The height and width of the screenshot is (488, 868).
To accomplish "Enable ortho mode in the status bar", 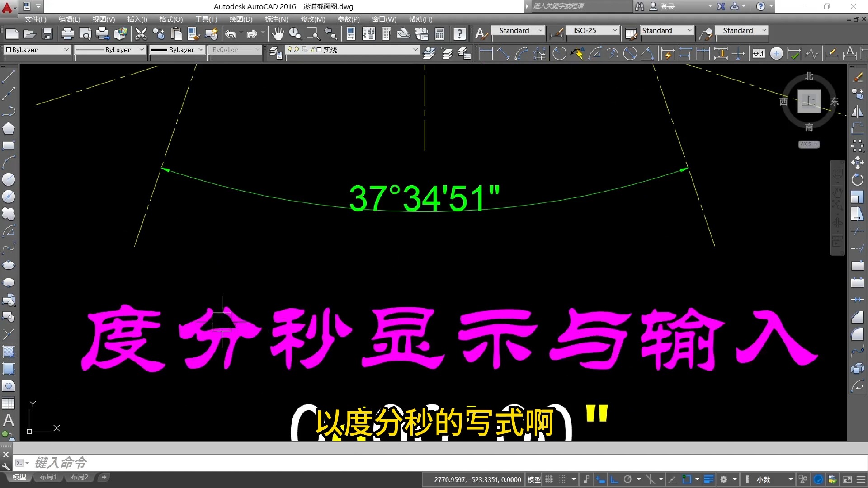I will point(613,479).
